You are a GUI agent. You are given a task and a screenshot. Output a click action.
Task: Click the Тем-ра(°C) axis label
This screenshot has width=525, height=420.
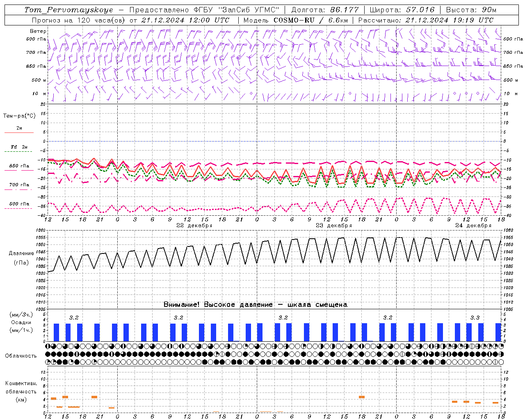(x=19, y=116)
